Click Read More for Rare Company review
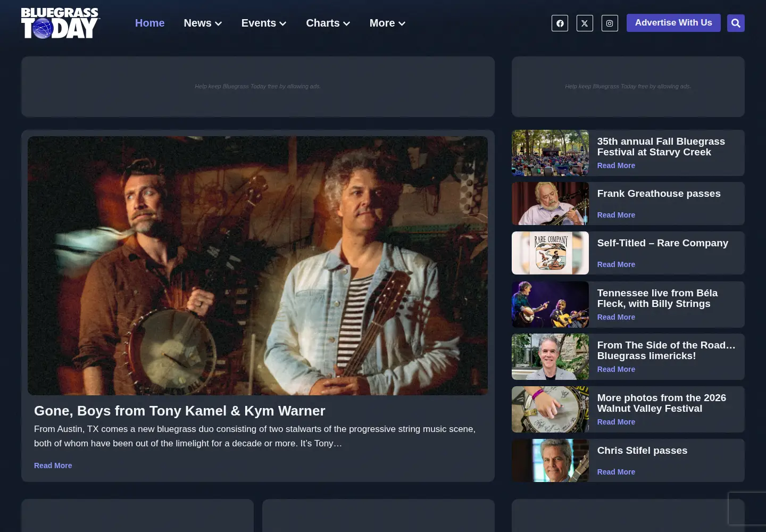This screenshot has height=532, width=766. [x=616, y=264]
